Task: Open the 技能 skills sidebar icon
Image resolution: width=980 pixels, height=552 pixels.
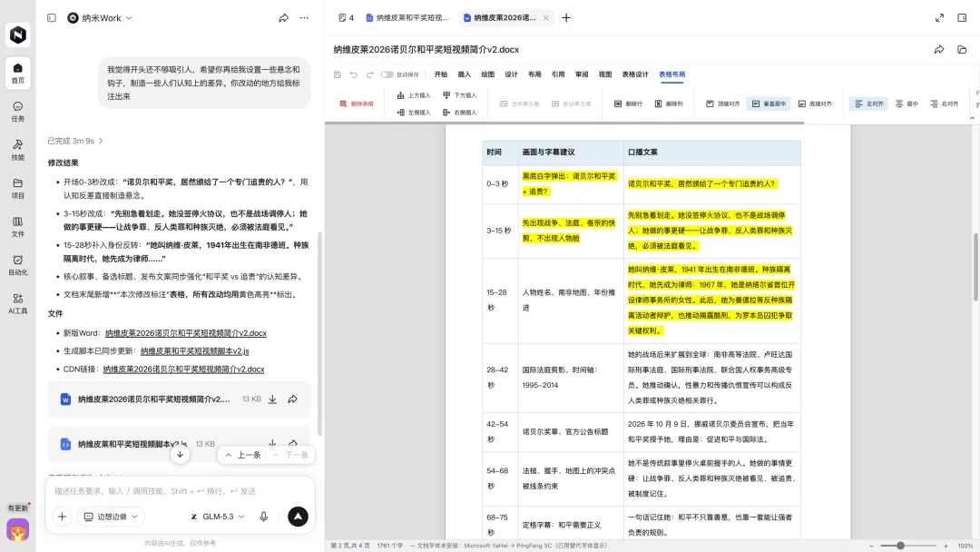Action: (x=18, y=150)
